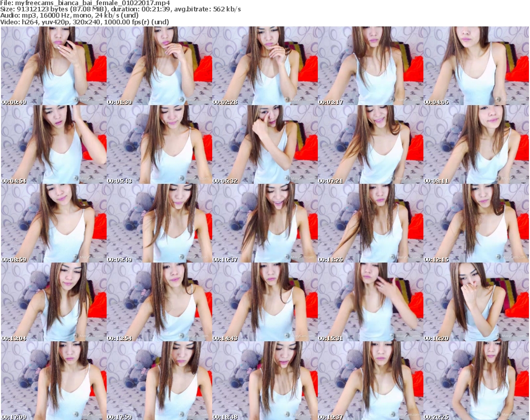Pick the thumbnail at 00:18:48

pyautogui.click(x=265, y=381)
